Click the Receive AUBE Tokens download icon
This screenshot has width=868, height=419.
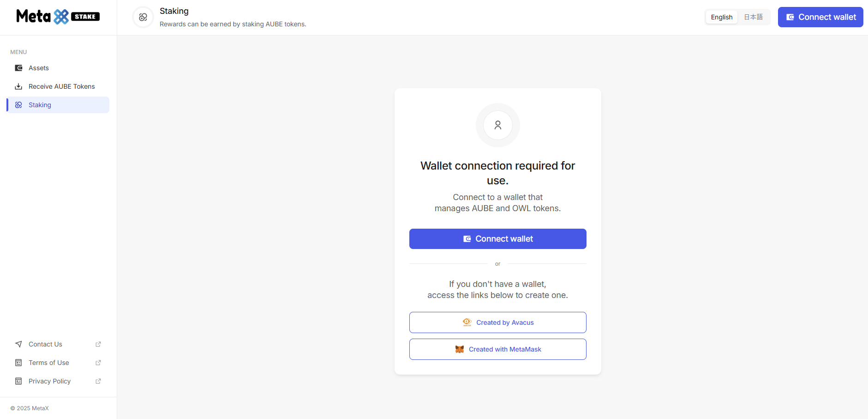[18, 86]
